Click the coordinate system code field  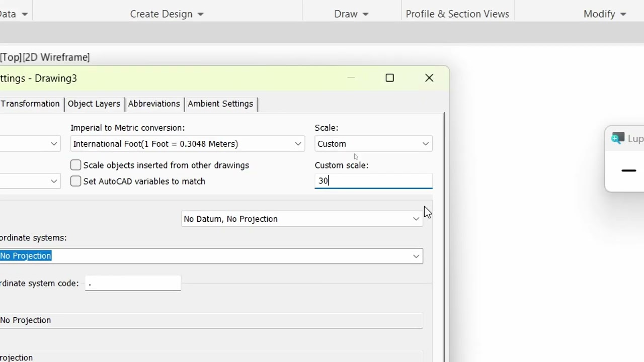pos(133,283)
